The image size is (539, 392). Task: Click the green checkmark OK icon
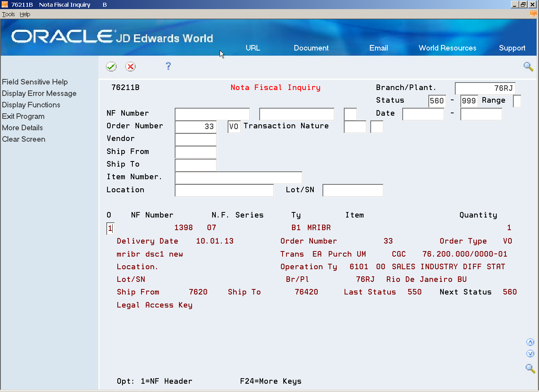click(111, 67)
